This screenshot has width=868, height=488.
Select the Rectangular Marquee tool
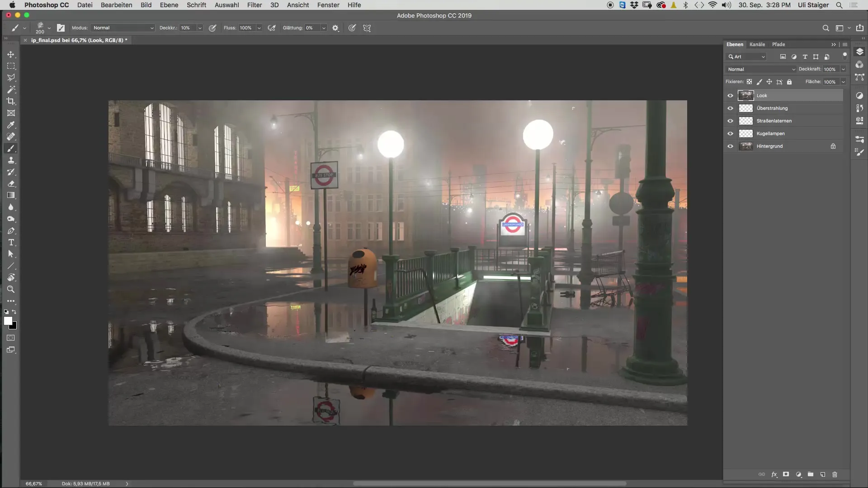tap(11, 66)
